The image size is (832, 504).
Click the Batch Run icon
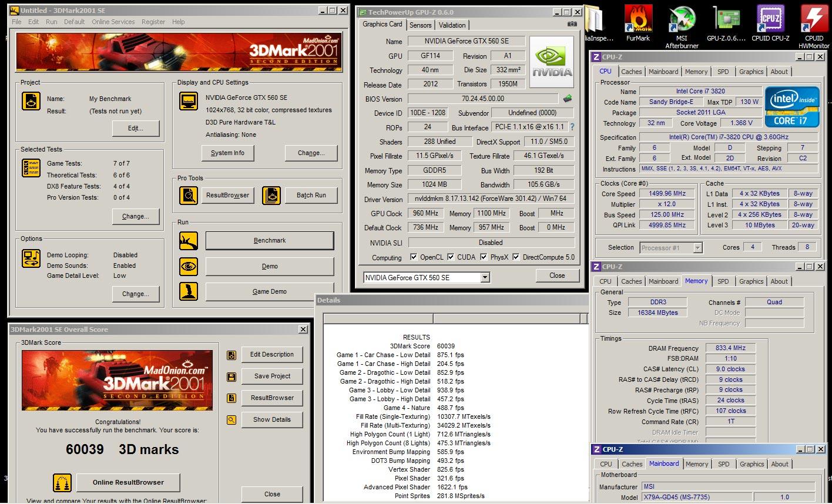click(271, 195)
